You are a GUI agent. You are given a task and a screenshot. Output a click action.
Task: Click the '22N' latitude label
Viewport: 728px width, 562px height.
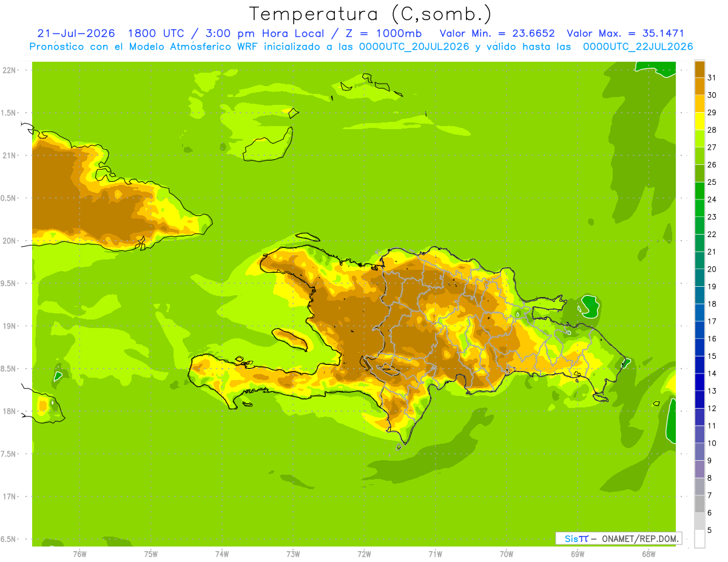coord(10,70)
